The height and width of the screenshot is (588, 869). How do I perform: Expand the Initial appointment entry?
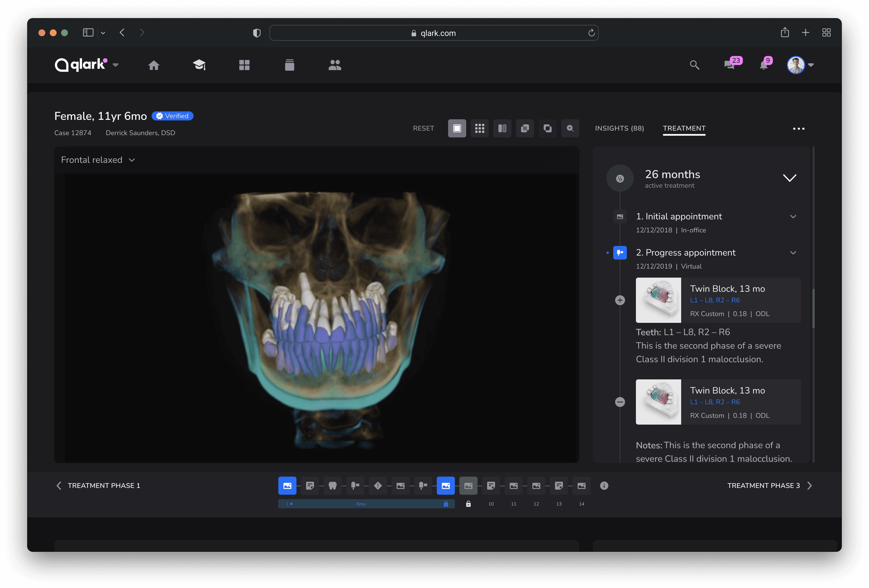pos(793,217)
